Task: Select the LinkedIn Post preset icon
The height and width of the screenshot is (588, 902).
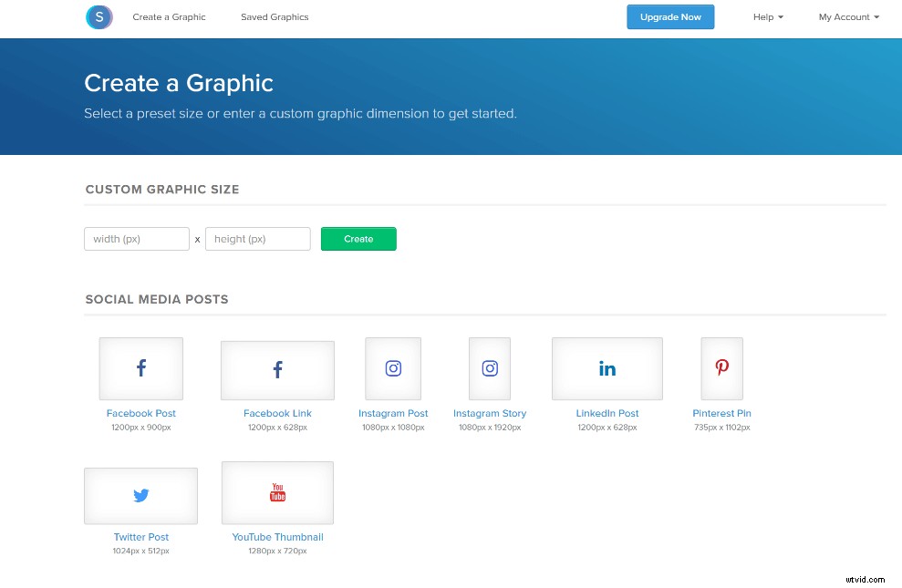Action: (x=607, y=368)
